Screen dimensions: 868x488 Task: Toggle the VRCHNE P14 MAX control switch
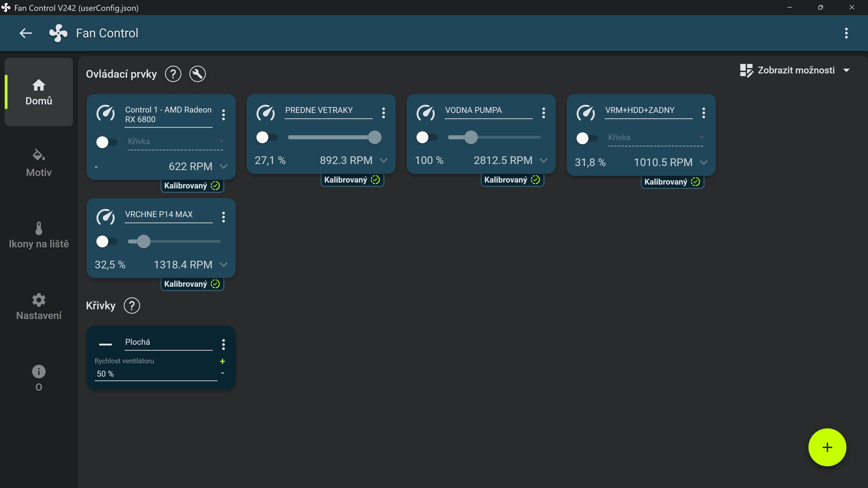[x=106, y=242]
